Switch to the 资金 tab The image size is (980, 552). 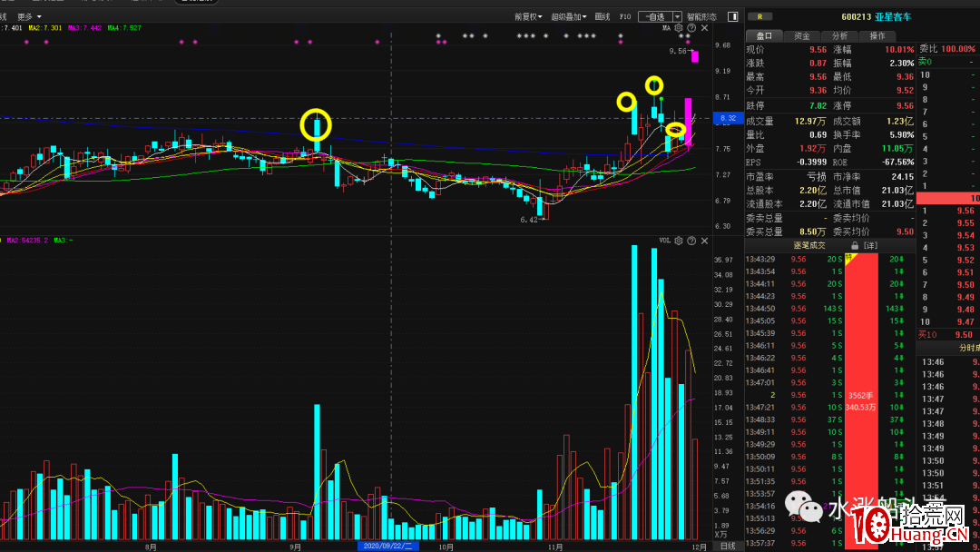point(802,35)
